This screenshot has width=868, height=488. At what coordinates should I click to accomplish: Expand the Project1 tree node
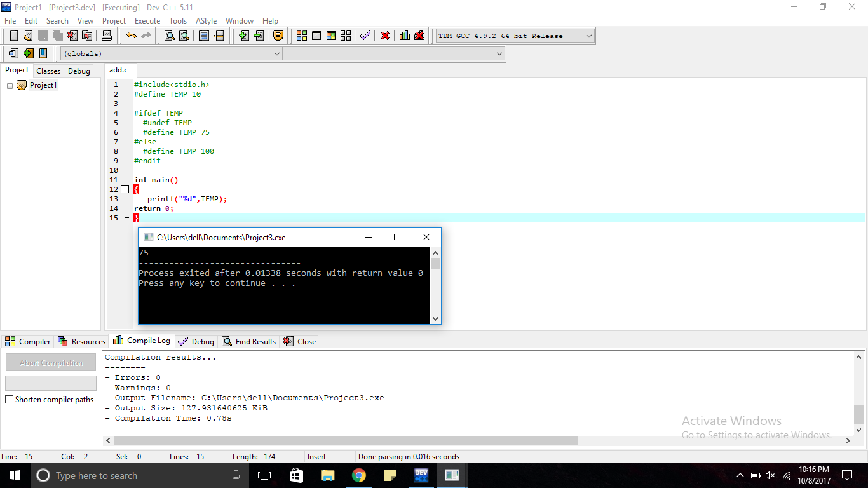(x=10, y=85)
